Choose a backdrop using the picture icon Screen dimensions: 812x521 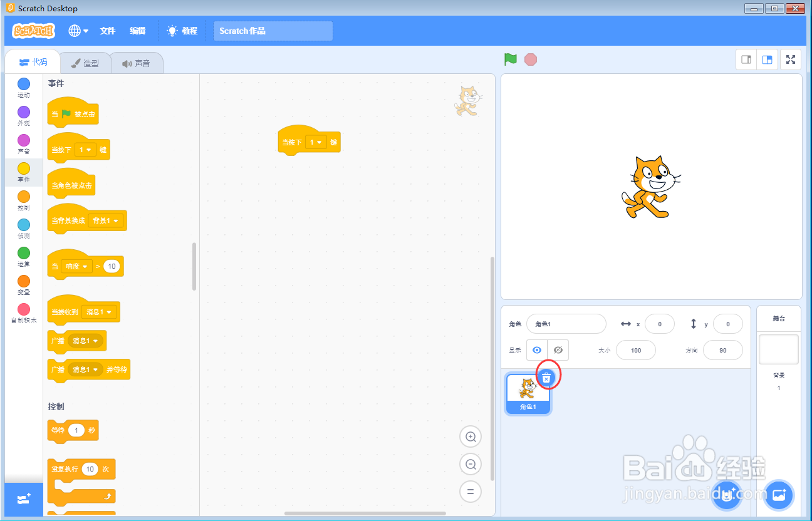click(x=779, y=495)
